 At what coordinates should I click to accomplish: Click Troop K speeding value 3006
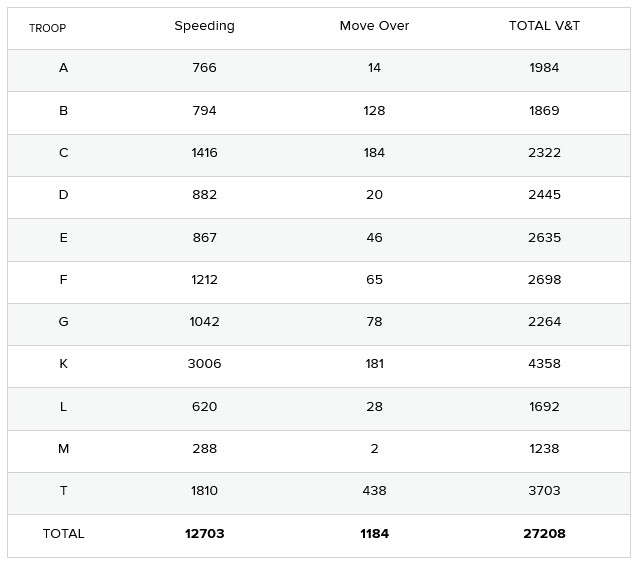pyautogui.click(x=204, y=364)
